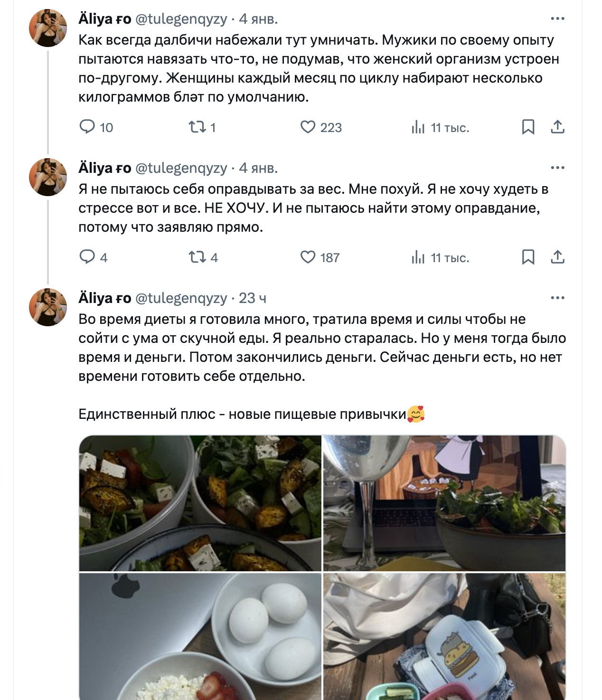The image size is (602, 700).
Task: Like the first tweet with 223 likes
Action: coord(308,127)
